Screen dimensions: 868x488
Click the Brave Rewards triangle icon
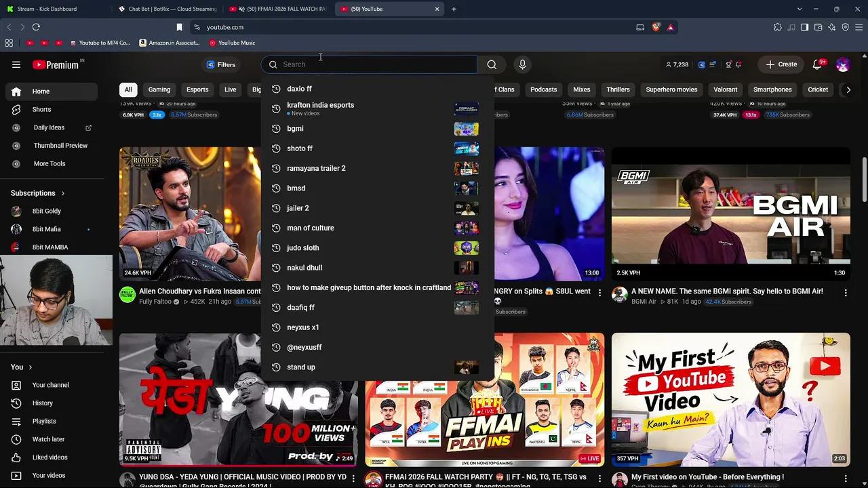670,27
